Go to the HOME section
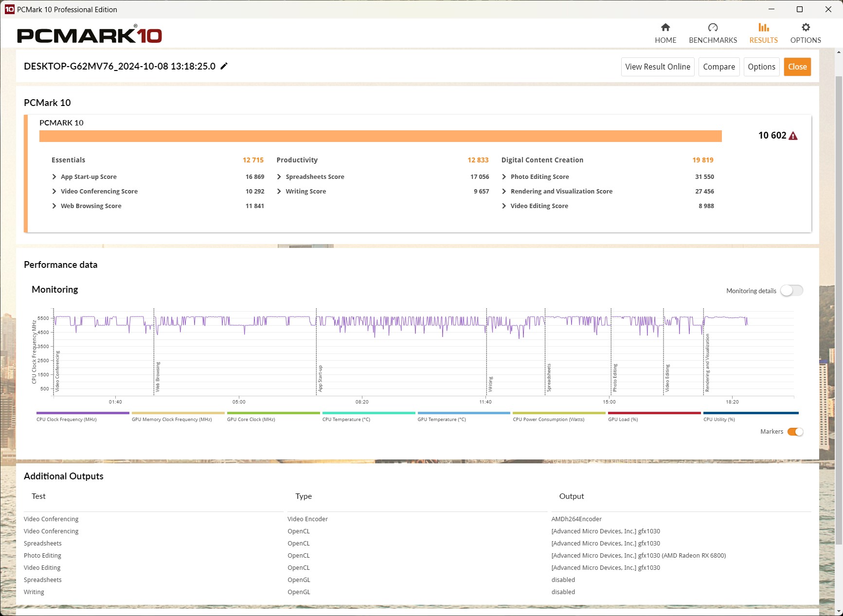The height and width of the screenshot is (616, 843). click(665, 33)
